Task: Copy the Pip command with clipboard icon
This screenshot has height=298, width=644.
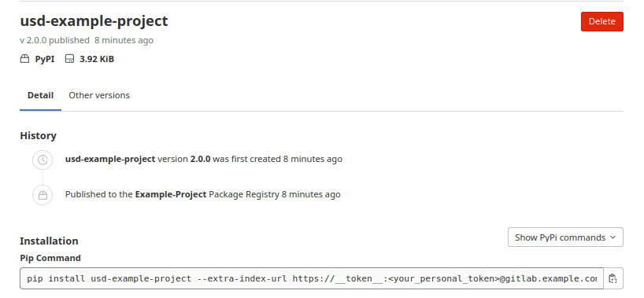Action: 613,278
